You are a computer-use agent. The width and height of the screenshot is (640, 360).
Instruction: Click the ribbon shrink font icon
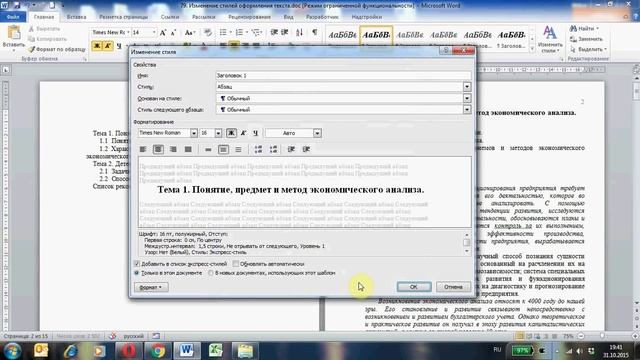click(x=173, y=32)
